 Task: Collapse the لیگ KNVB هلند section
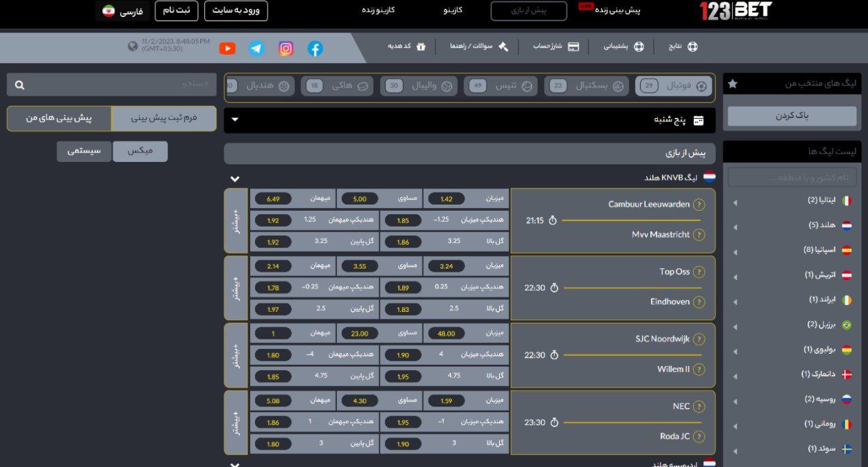tap(235, 179)
